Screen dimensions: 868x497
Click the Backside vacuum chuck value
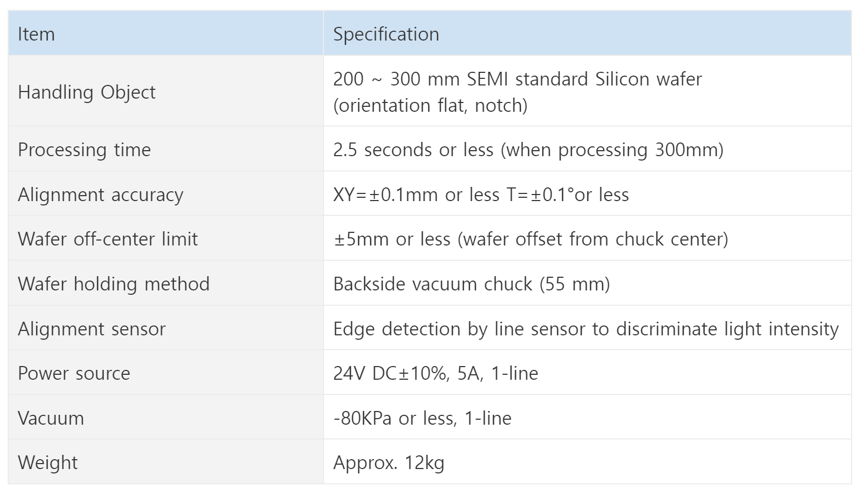472,284
